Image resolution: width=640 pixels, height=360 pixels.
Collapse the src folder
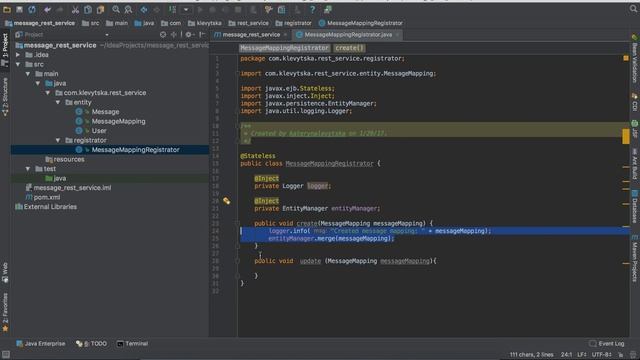pos(18,64)
